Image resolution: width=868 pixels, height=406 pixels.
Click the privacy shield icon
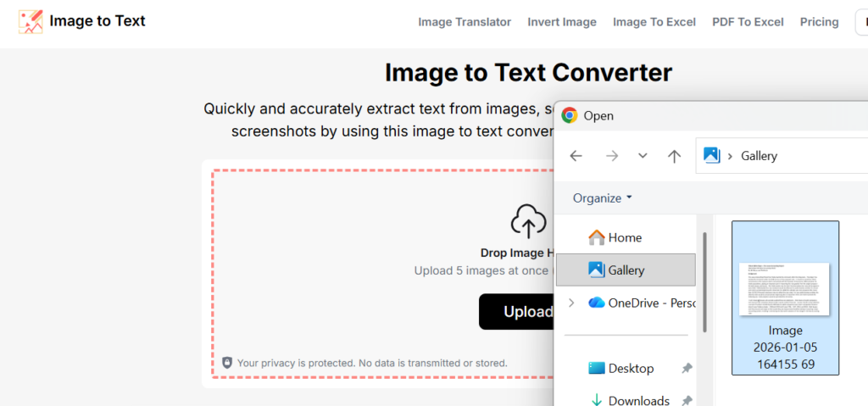(x=227, y=363)
